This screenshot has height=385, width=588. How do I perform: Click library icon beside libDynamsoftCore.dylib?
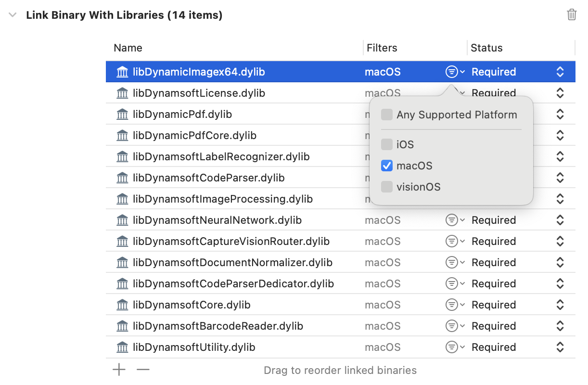point(123,305)
